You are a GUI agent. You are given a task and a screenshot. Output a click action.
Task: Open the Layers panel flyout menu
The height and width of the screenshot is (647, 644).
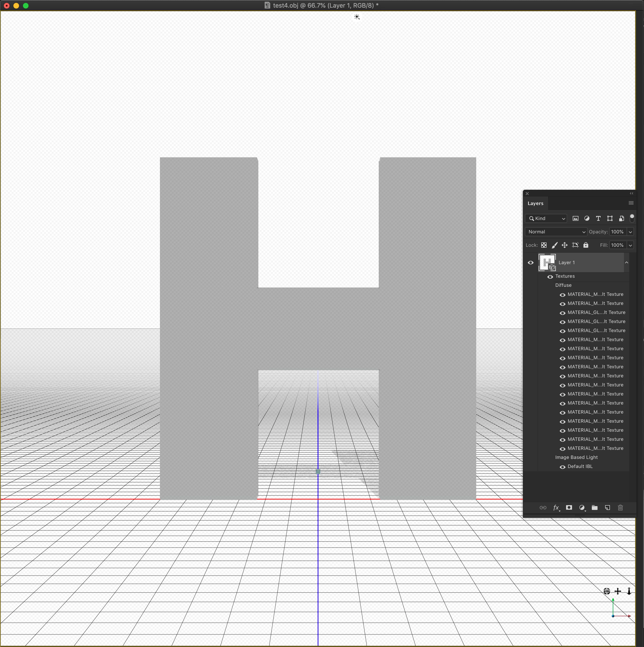pyautogui.click(x=631, y=203)
